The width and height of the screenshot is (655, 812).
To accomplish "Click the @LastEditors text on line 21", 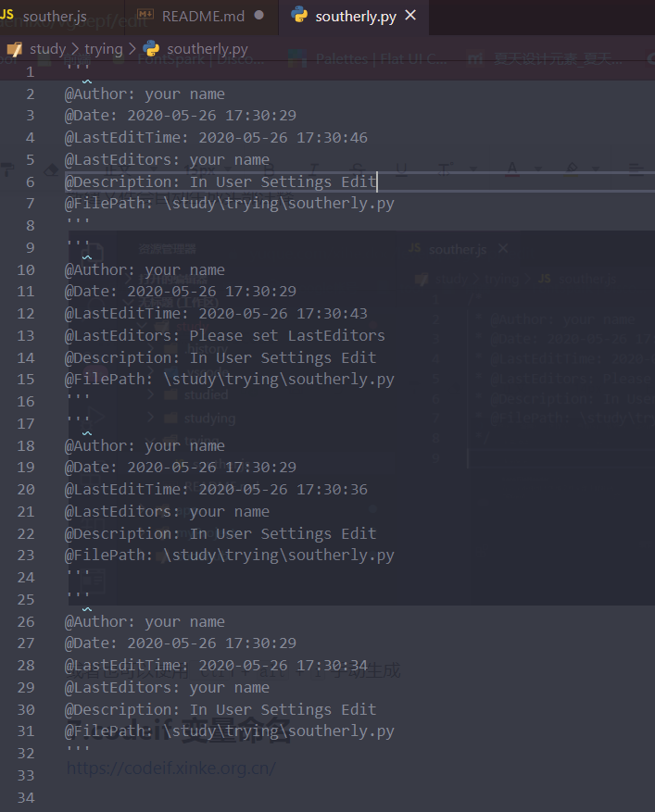I will (167, 512).
